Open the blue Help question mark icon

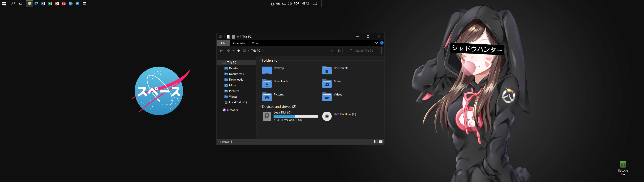(x=382, y=43)
